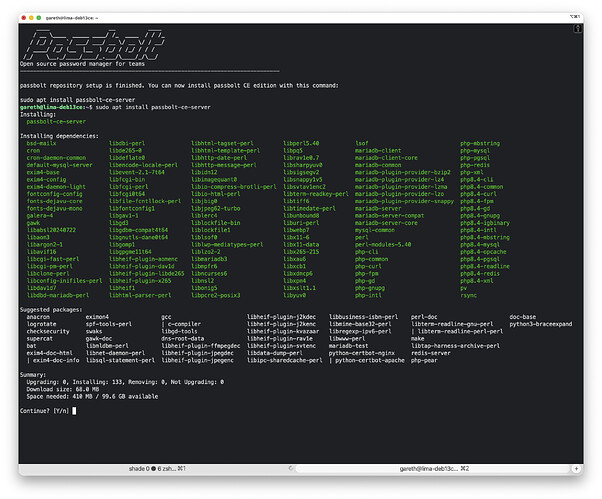Click the 'libjpeg62-turbo' package name
Viewport: 602px width, 499px height.
[x=216, y=208]
